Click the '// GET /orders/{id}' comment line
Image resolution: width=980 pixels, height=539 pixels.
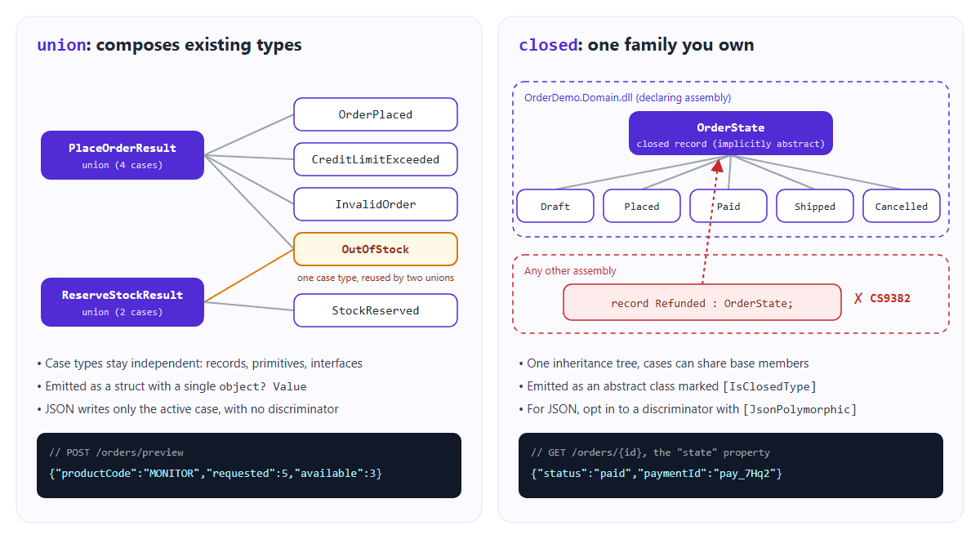point(650,452)
